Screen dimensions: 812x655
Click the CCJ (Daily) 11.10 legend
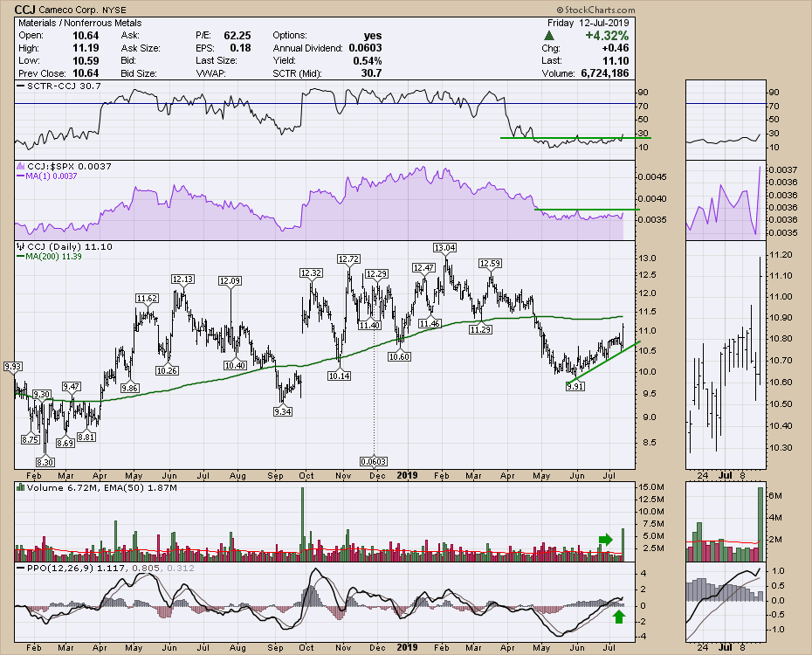point(65,247)
